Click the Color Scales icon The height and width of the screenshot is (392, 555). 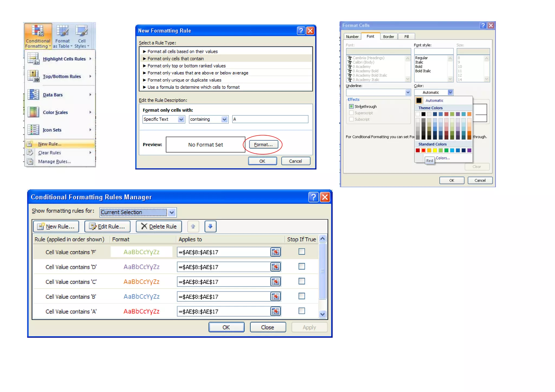point(34,112)
